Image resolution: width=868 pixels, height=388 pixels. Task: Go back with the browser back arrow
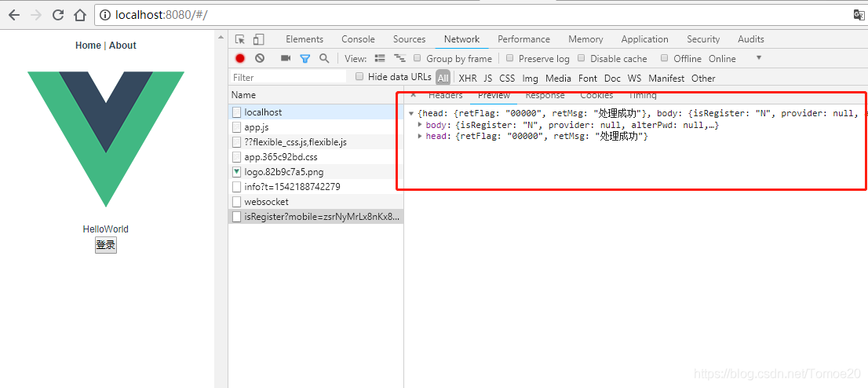tap(14, 15)
